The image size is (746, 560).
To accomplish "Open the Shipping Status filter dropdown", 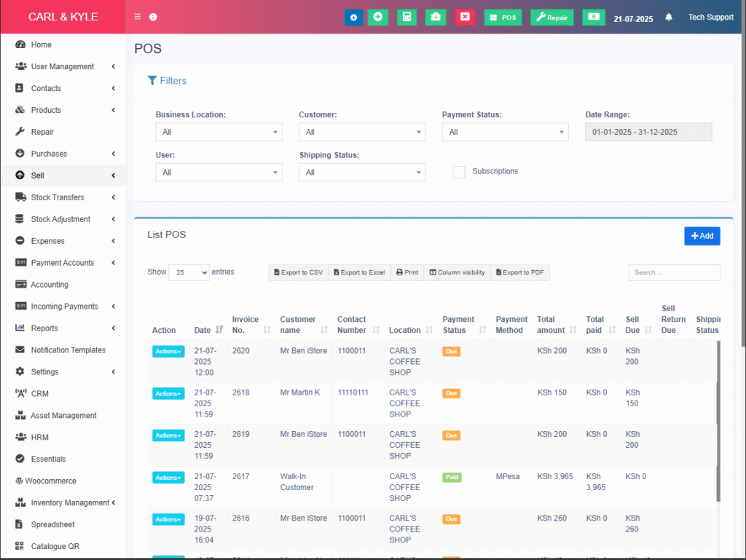I will click(x=362, y=173).
